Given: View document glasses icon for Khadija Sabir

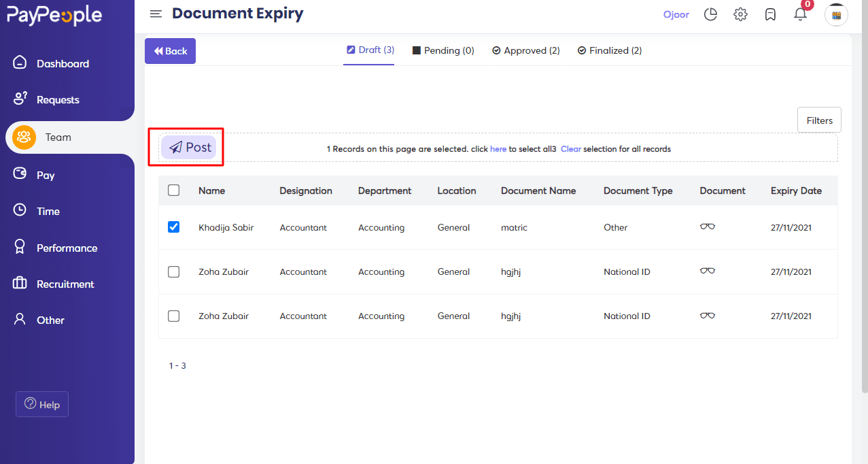Looking at the screenshot, I should click(x=707, y=227).
